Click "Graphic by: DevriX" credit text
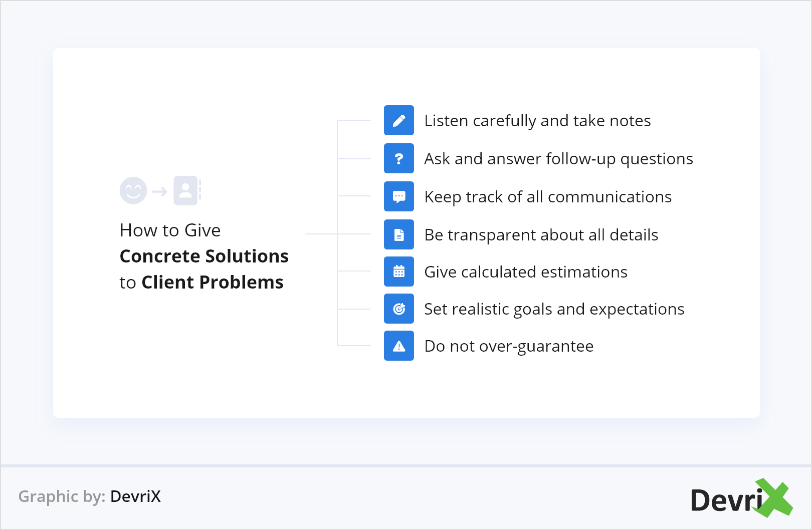 pos(90,496)
